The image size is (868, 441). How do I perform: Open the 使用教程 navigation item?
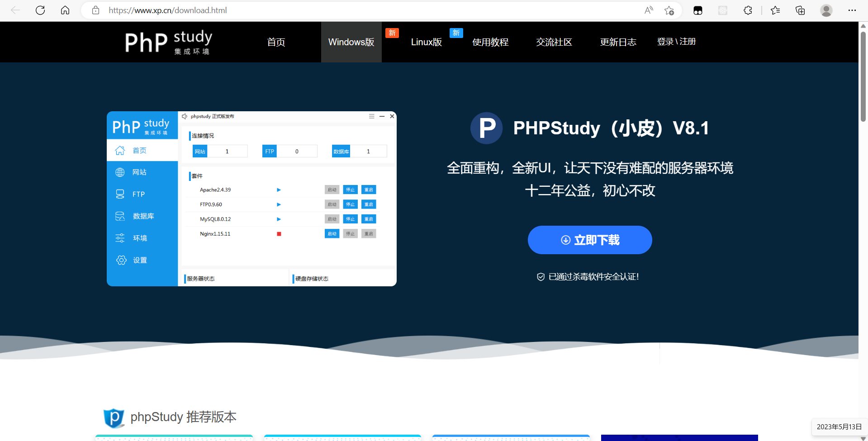490,42
